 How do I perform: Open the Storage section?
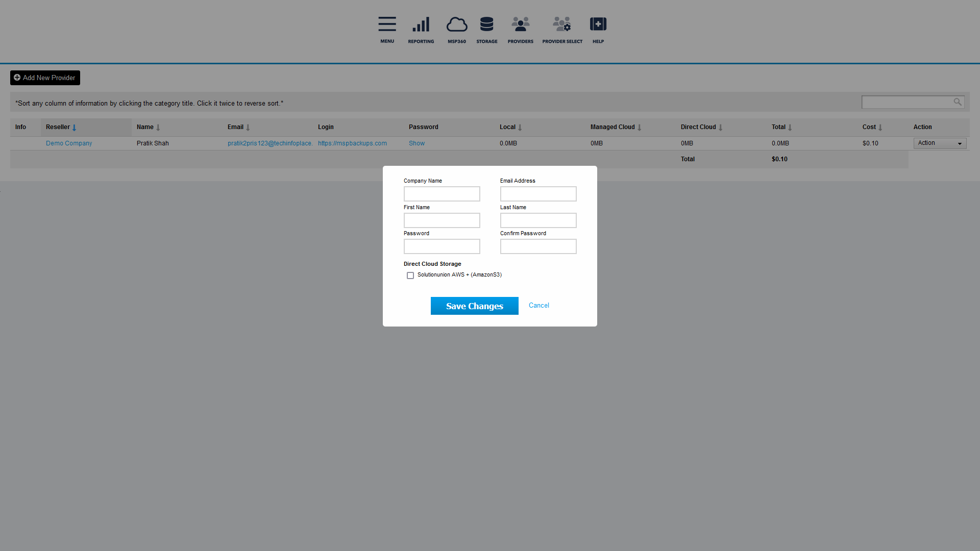(486, 24)
